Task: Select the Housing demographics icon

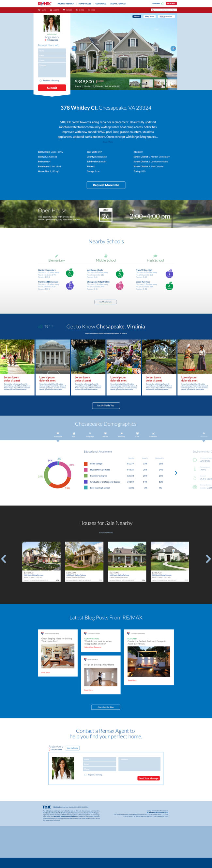Action: point(122,433)
